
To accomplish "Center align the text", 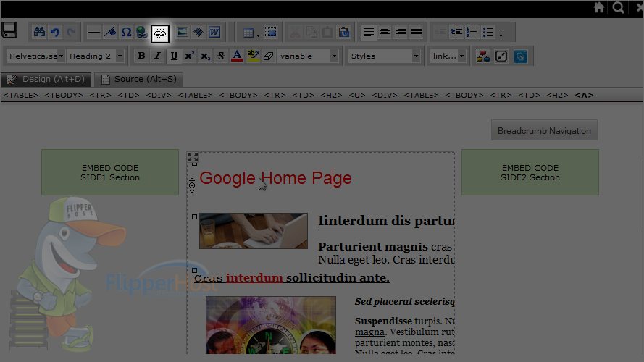I will [385, 32].
